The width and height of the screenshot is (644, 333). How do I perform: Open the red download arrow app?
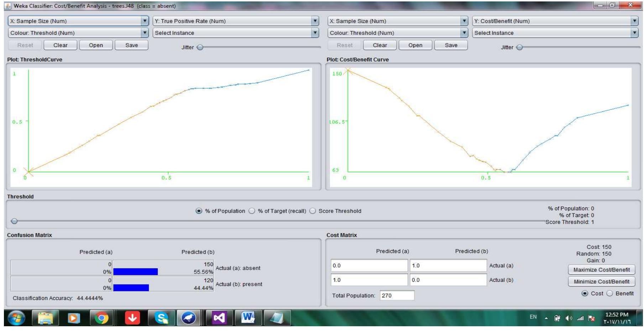coord(132,318)
